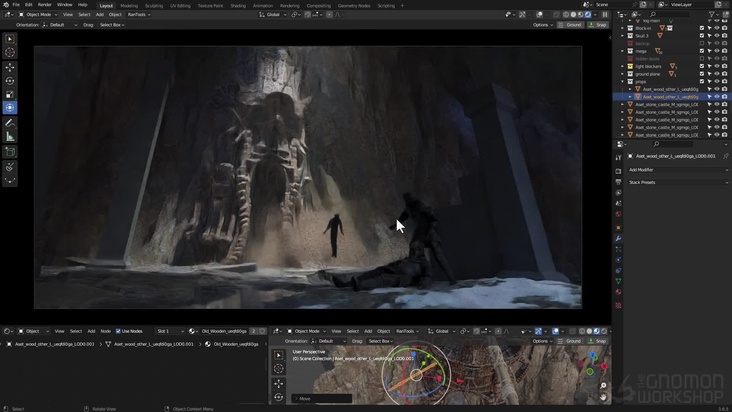Toggle Use Nodes checkbox in shader editor

pos(118,331)
